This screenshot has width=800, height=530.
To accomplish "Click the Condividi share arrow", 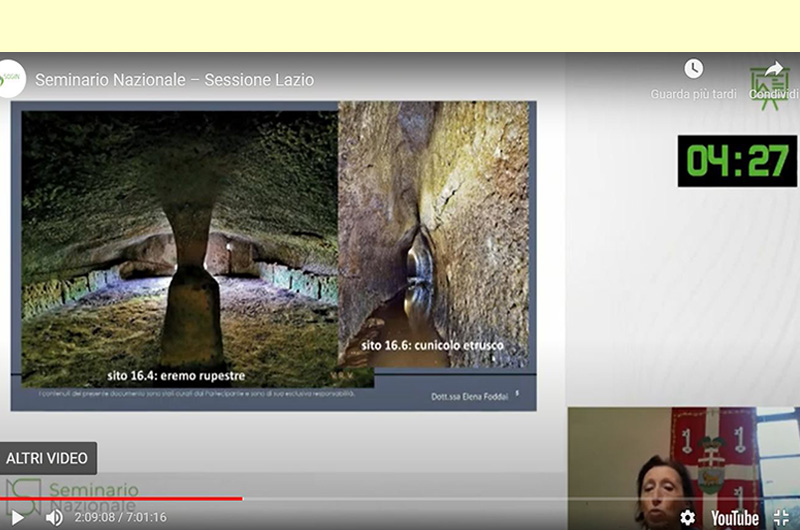I will point(773,70).
